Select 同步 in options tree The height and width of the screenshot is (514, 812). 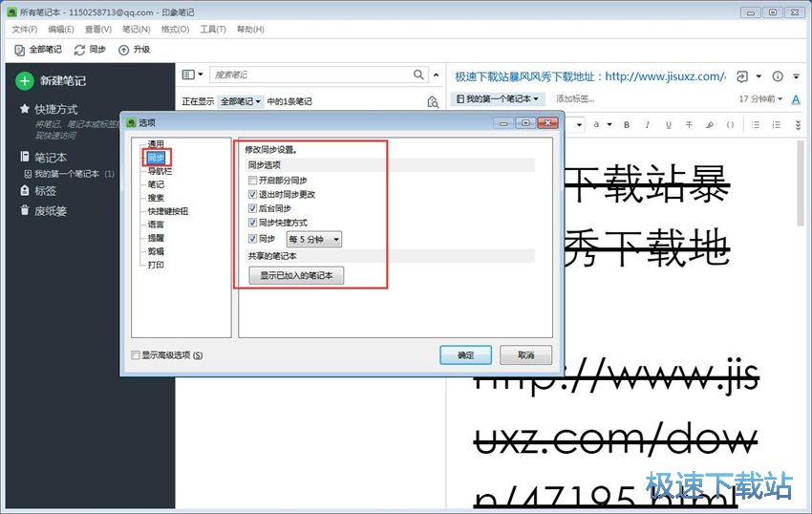(x=156, y=157)
